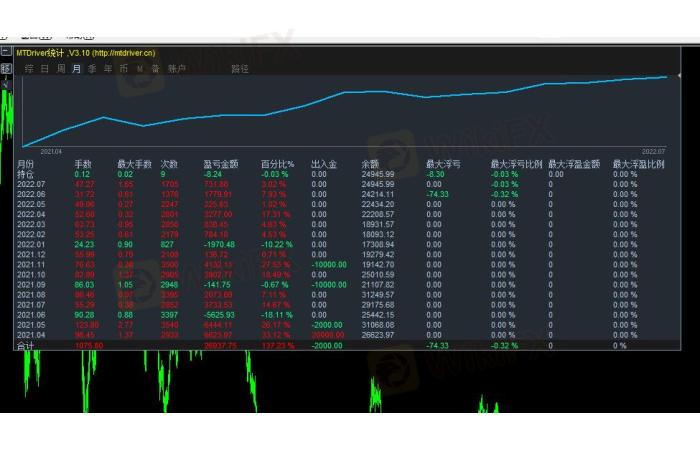Open the 备 tab
The width and height of the screenshot is (700, 450).
coord(155,69)
